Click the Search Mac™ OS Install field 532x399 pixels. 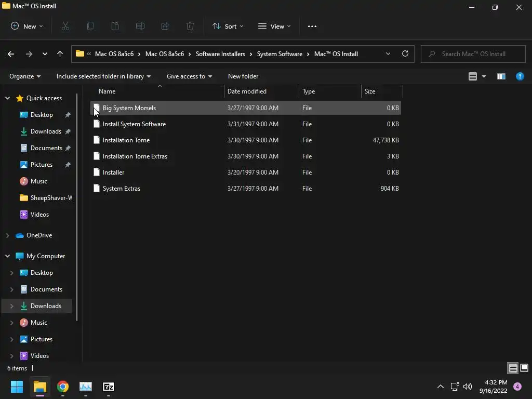point(473,54)
